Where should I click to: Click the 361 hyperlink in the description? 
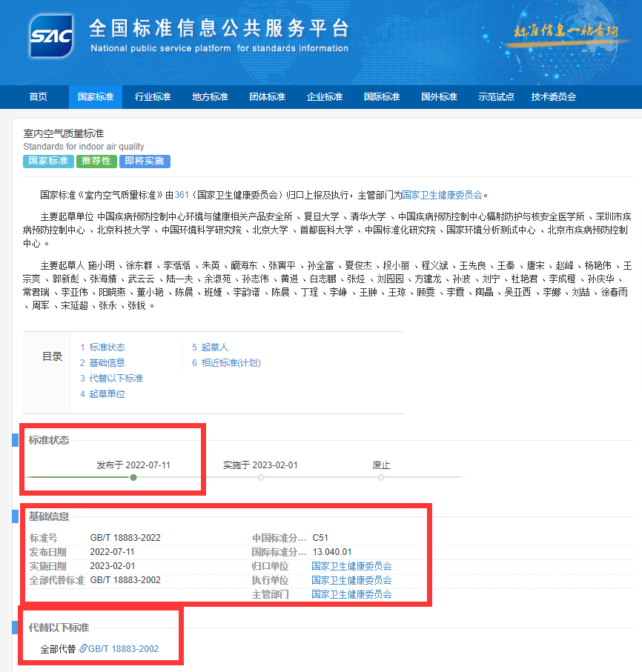tap(182, 194)
